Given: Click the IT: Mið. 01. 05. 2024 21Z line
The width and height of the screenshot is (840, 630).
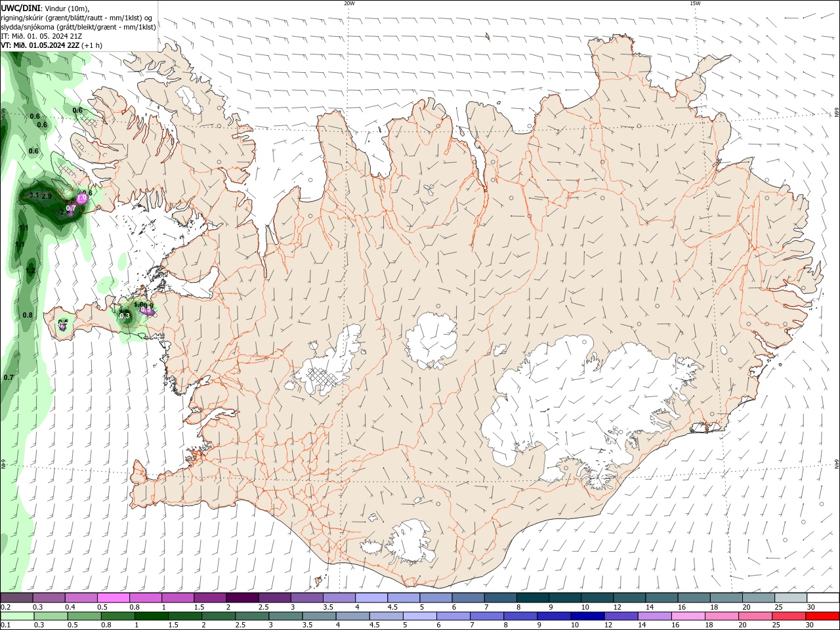Looking at the screenshot, I should click(x=41, y=36).
